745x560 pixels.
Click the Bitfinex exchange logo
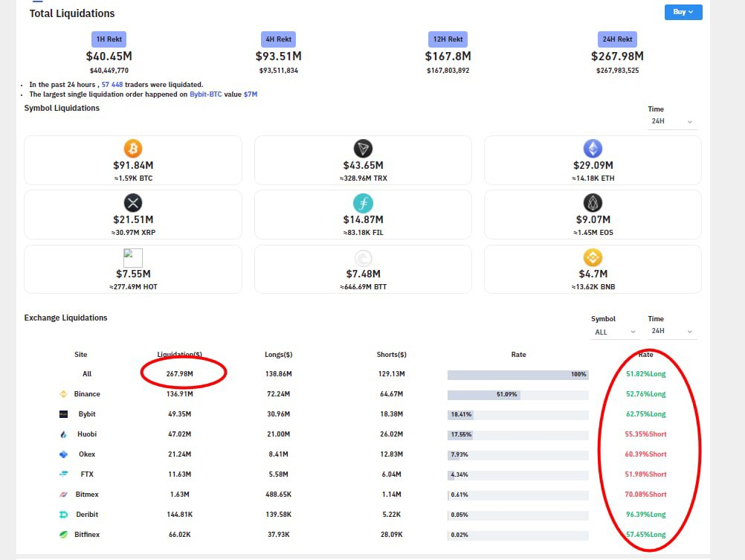pos(63,534)
